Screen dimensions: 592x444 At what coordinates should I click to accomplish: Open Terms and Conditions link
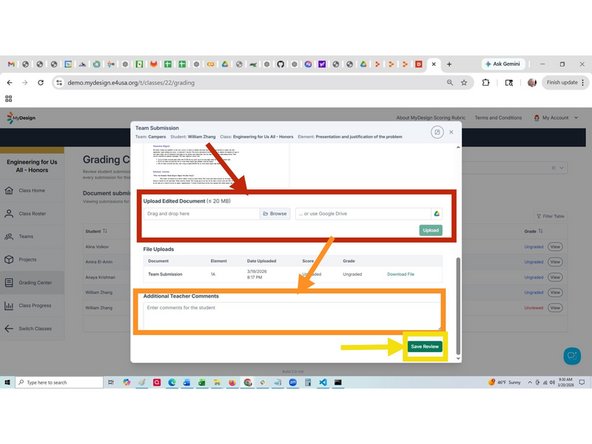tap(498, 118)
